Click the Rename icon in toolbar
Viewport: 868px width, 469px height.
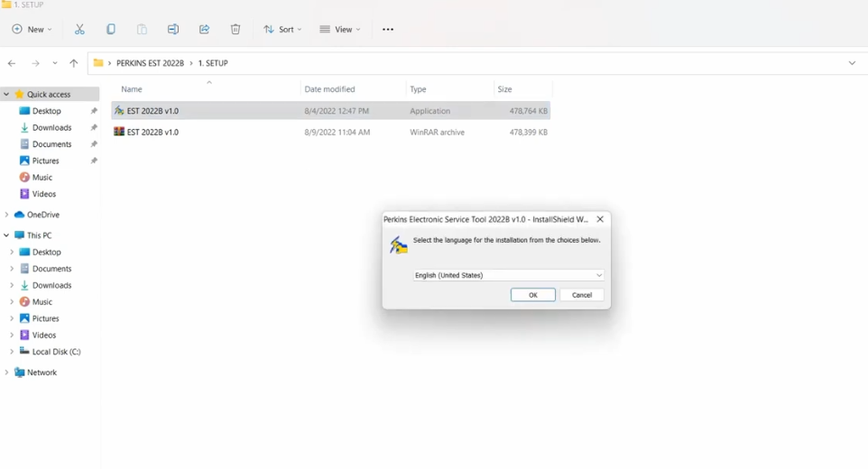click(173, 29)
